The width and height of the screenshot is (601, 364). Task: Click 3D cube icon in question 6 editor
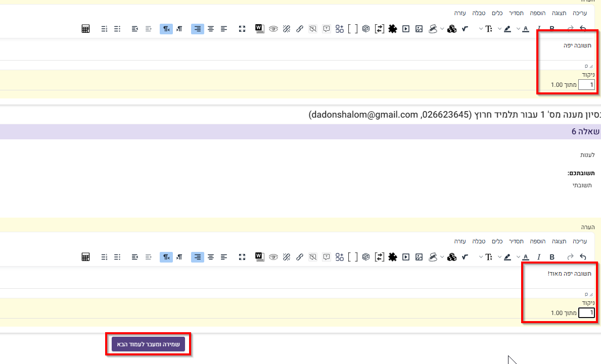[366, 257]
